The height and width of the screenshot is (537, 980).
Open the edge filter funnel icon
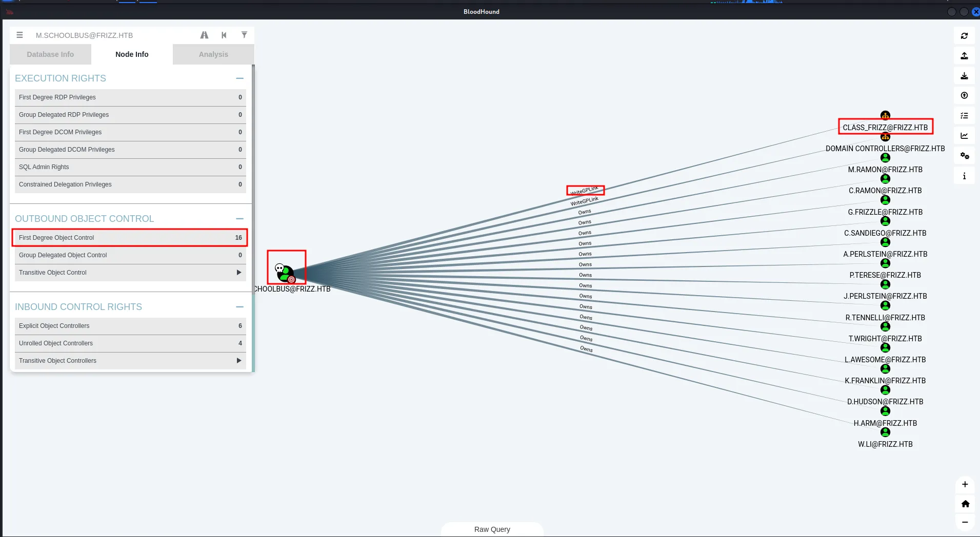pos(244,35)
